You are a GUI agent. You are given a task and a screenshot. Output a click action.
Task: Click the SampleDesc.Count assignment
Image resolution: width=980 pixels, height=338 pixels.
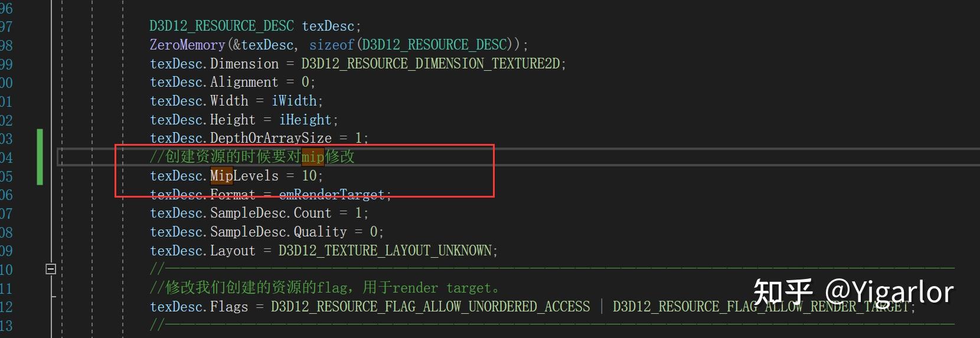(x=259, y=213)
